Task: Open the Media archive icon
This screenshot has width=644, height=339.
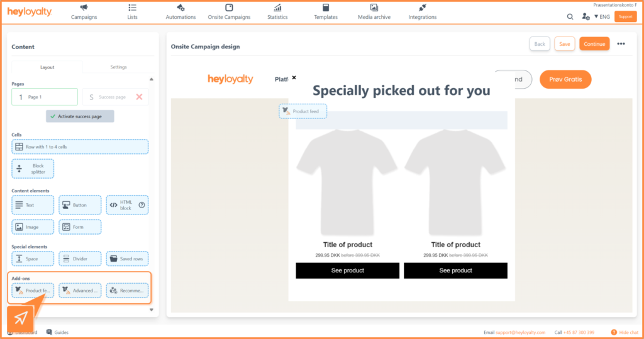Action: point(374,8)
